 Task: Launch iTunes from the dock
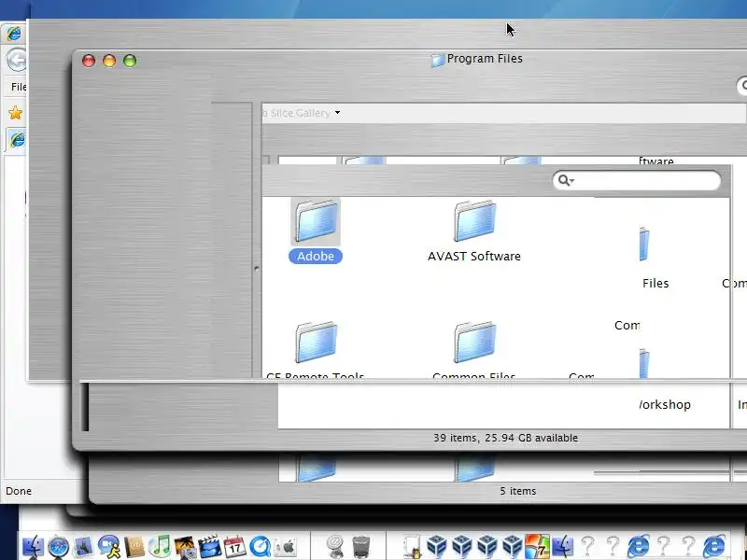click(160, 546)
